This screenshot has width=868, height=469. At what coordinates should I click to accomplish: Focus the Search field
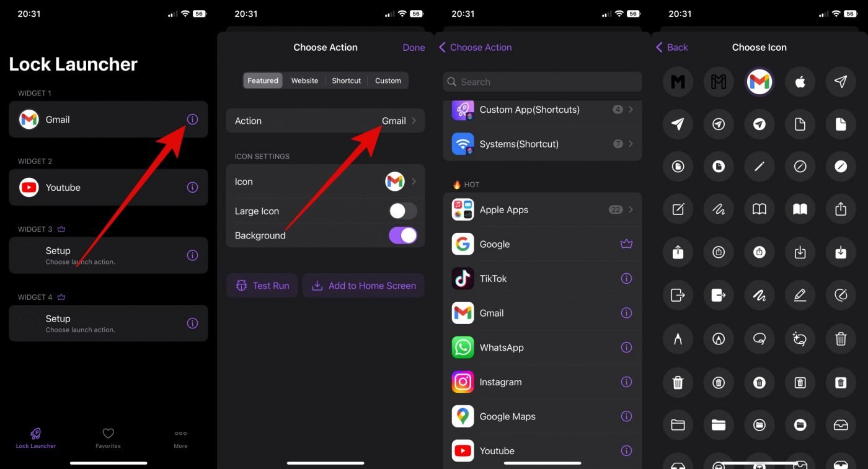(x=542, y=82)
